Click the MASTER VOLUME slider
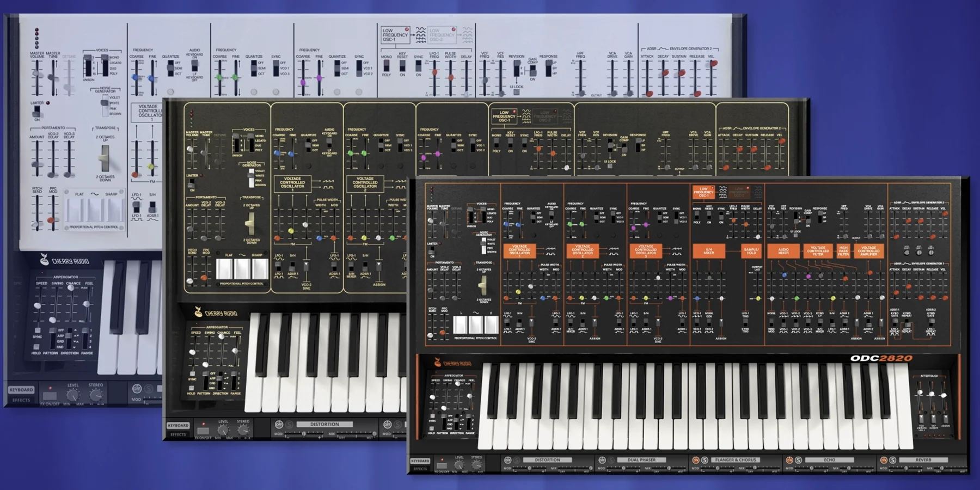 [x=430, y=219]
